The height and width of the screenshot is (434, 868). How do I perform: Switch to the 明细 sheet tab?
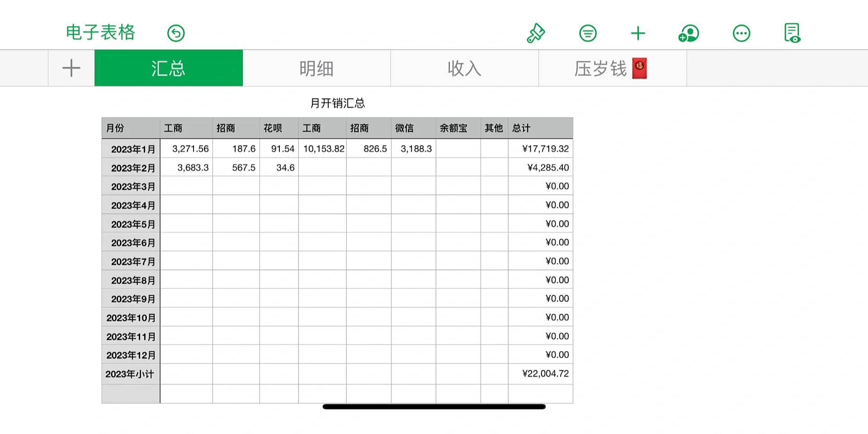tap(316, 68)
